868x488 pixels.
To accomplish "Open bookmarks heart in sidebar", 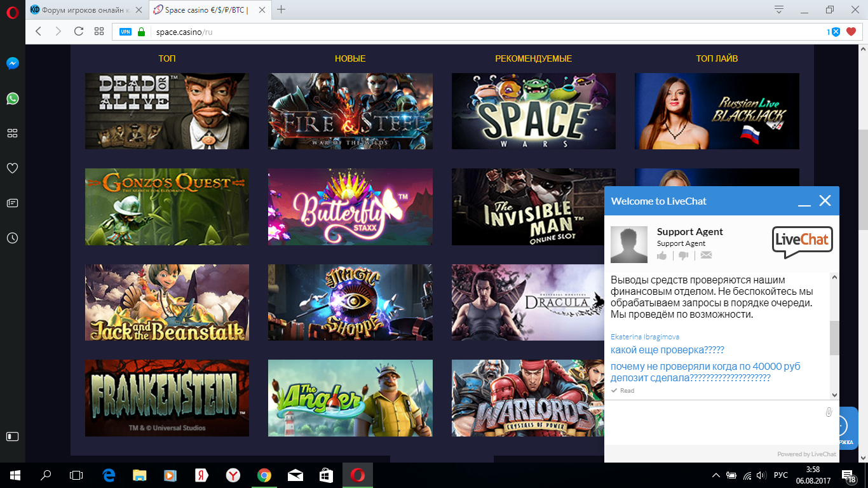I will pyautogui.click(x=12, y=168).
